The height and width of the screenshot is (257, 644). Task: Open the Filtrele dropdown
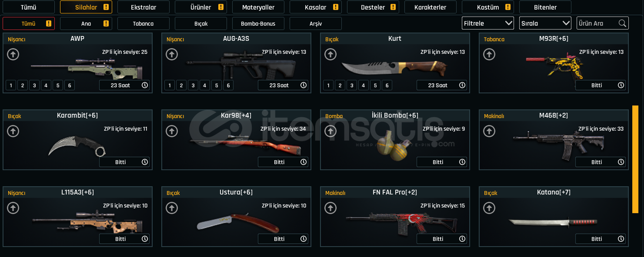(488, 23)
